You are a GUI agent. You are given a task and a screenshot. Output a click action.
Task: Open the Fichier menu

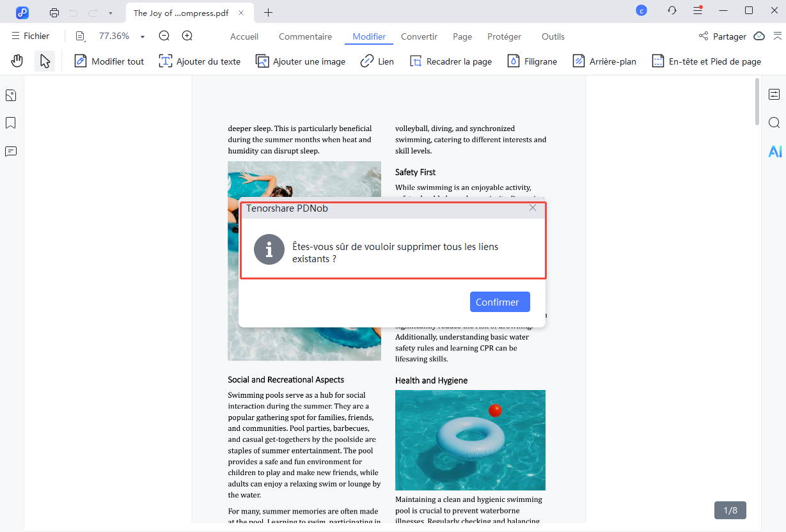tap(31, 36)
